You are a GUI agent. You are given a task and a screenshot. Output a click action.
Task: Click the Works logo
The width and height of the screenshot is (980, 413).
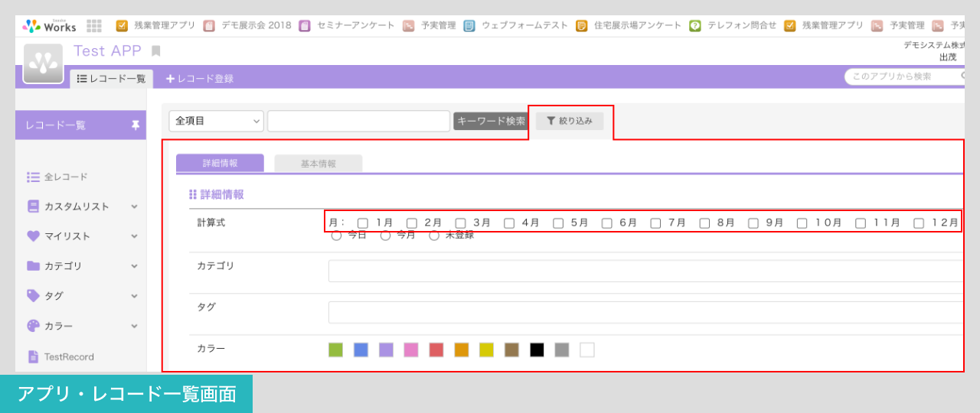(49, 25)
